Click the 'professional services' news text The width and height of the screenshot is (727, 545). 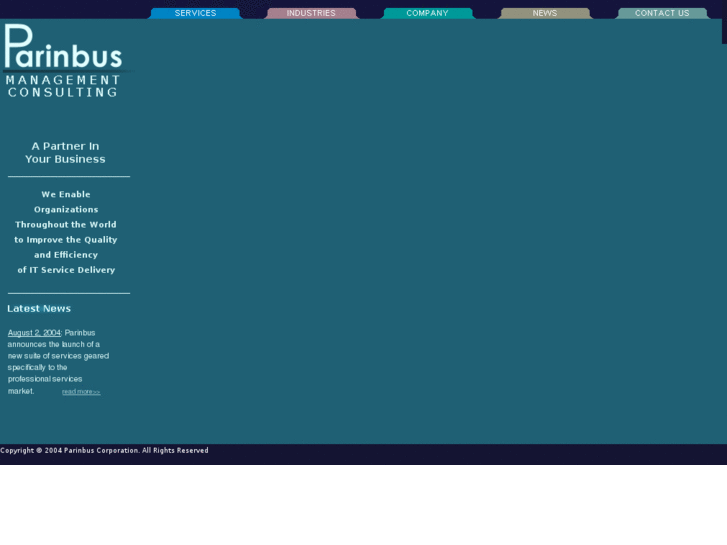click(45, 379)
